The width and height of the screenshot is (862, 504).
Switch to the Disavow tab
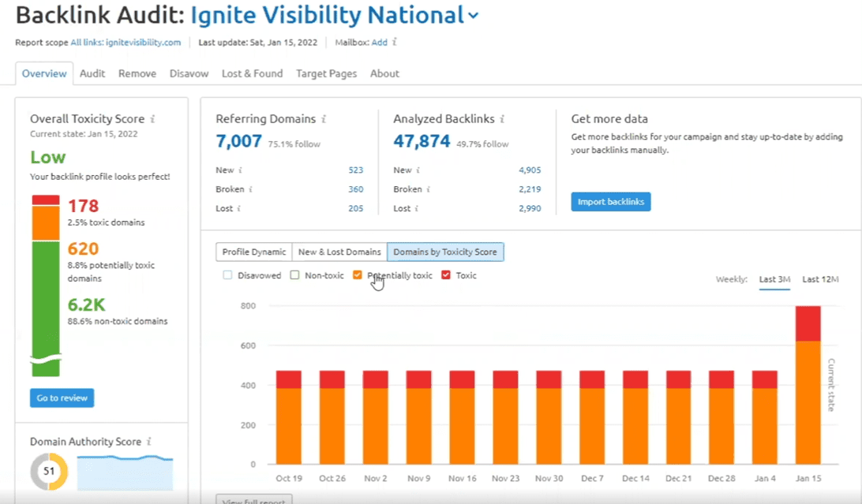coord(189,73)
